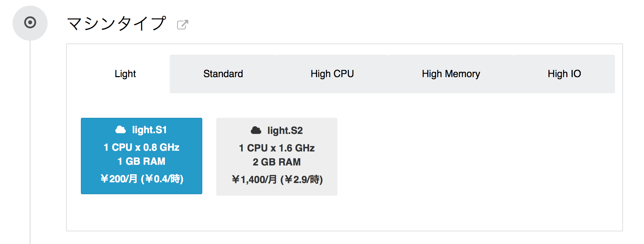Select the light.S2 machine type card
The image size is (644, 244).
pyautogui.click(x=276, y=157)
